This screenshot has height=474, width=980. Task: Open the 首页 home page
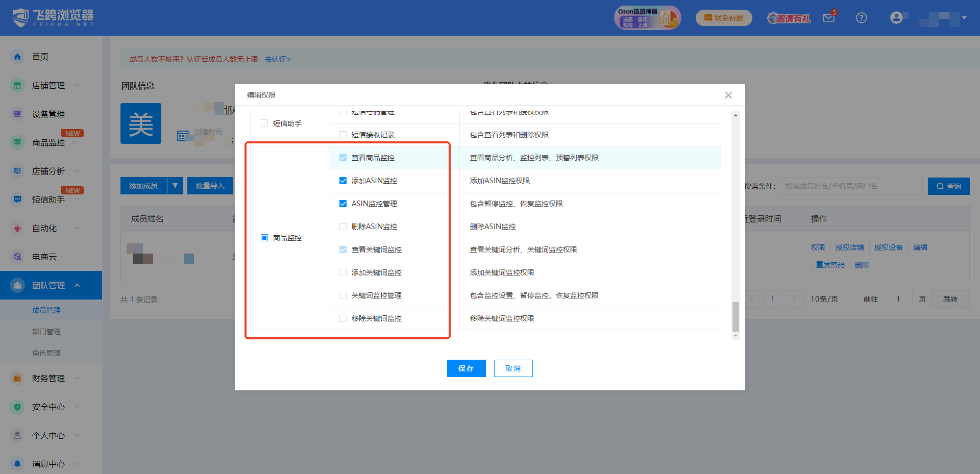(x=40, y=57)
